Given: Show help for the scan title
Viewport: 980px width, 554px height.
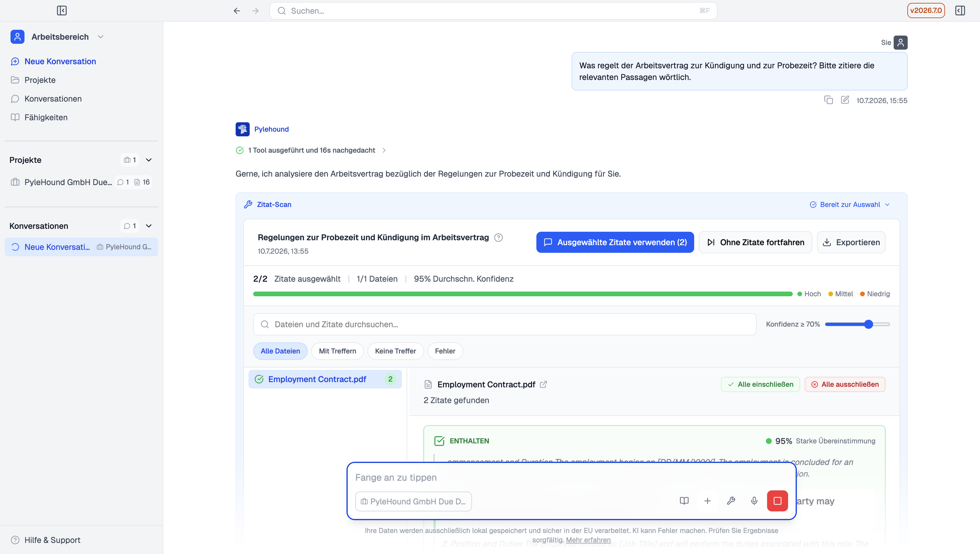Looking at the screenshot, I should coord(498,238).
